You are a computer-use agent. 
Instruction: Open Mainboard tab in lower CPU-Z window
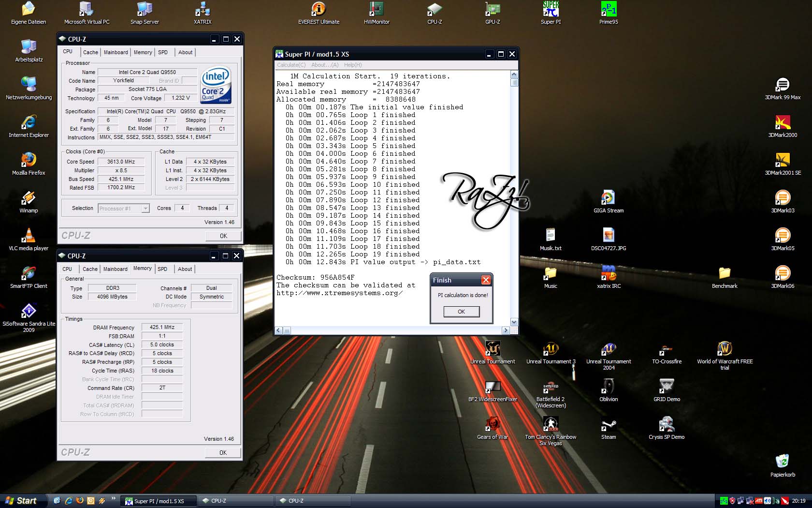coord(116,269)
